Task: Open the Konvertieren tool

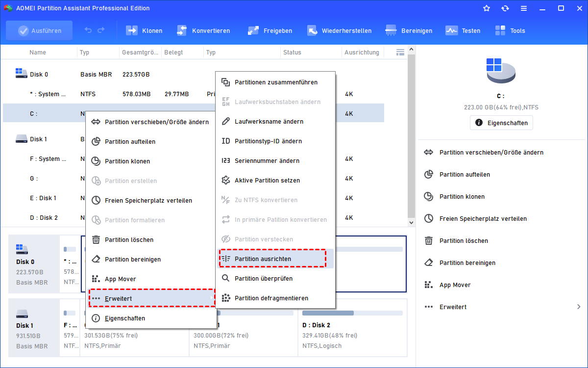Action: click(x=182, y=30)
